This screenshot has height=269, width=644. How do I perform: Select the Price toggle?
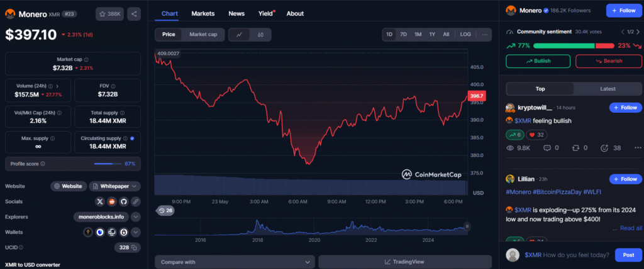click(169, 35)
